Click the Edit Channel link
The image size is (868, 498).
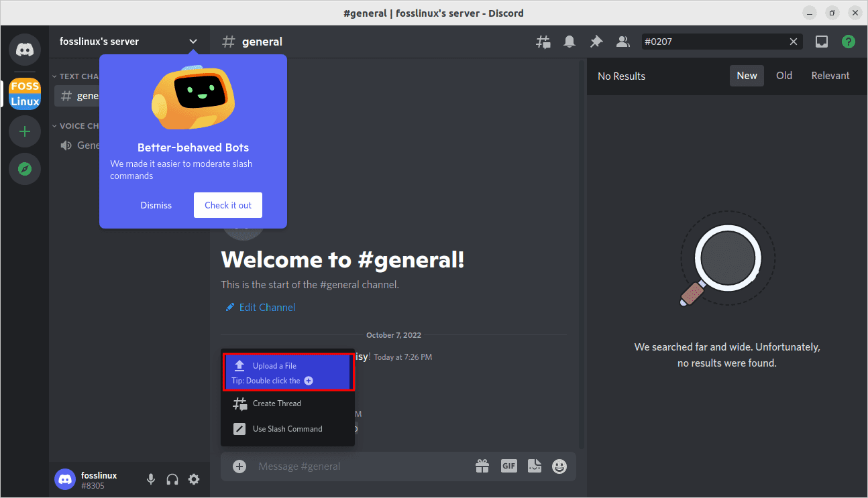[260, 307]
